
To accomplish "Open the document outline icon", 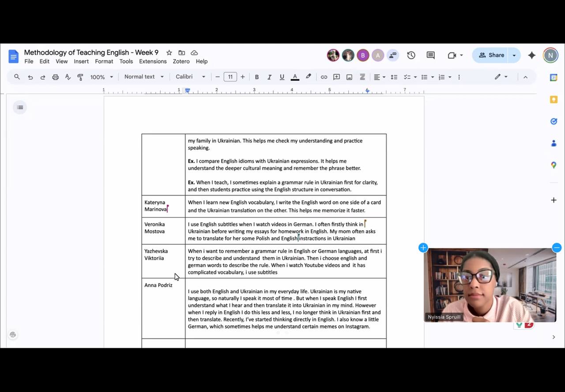I will click(20, 108).
